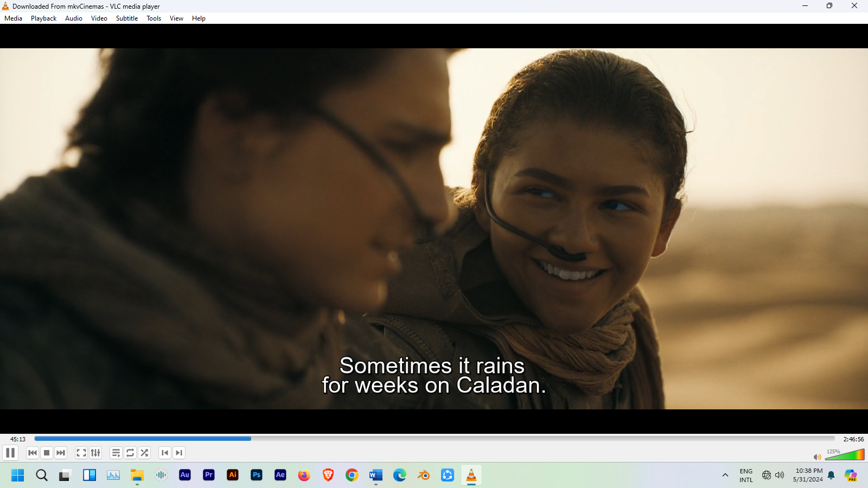868x488 pixels.
Task: Go to previous chapter
Action: (x=165, y=453)
